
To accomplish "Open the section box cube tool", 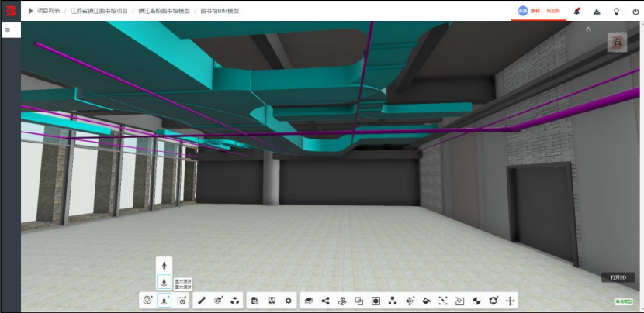I will click(218, 301).
